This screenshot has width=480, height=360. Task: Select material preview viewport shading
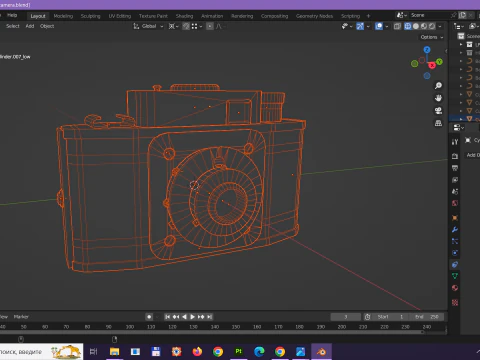tap(424, 26)
